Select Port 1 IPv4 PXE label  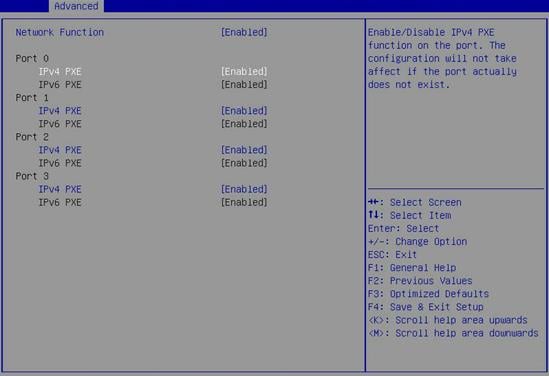[60, 111]
